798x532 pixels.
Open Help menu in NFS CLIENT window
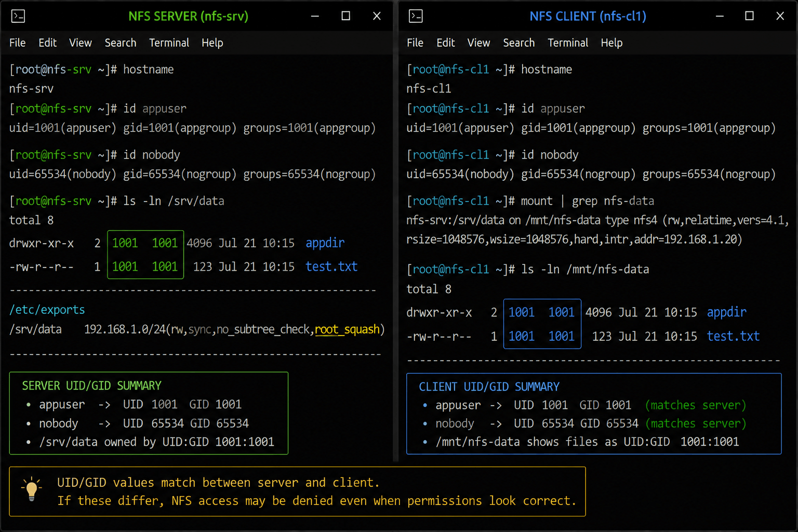click(x=611, y=43)
